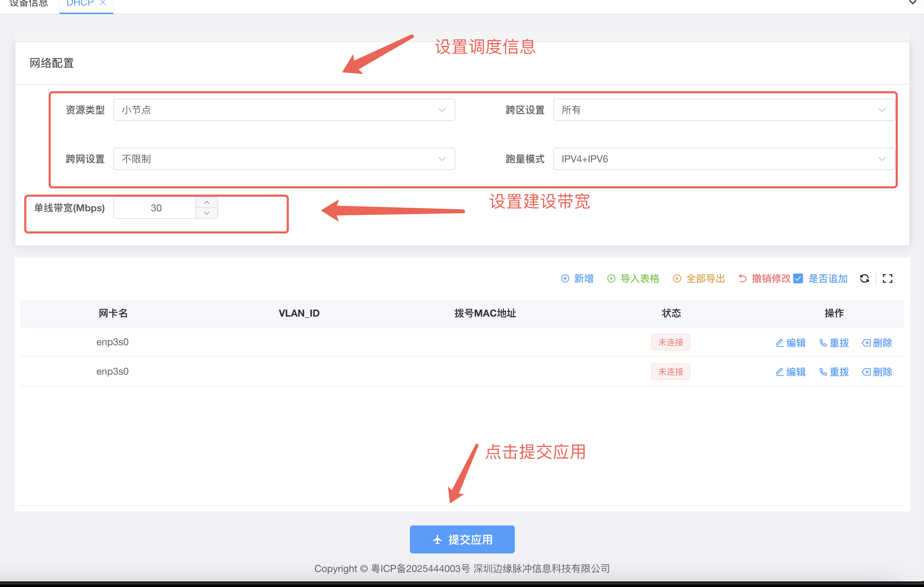Click 重拨 phone icon in second row

coord(823,372)
